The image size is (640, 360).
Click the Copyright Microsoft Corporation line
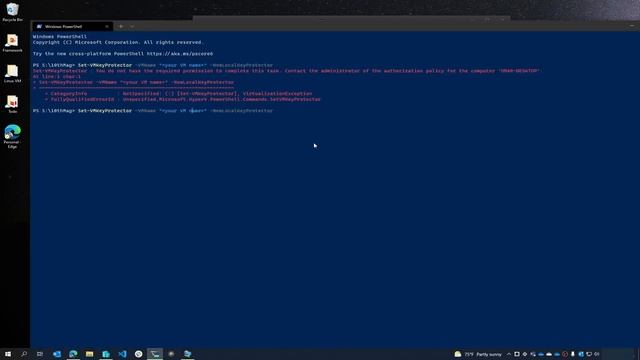click(118, 42)
